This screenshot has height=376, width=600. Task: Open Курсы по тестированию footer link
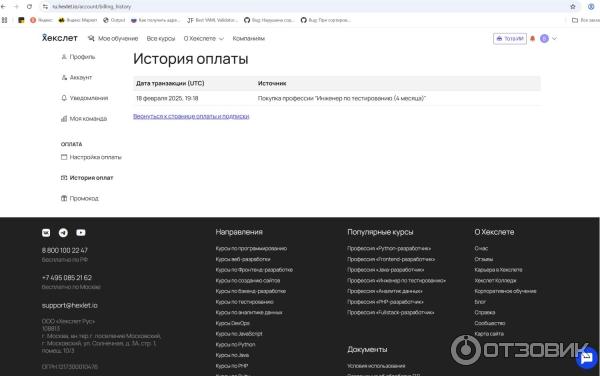245,302
